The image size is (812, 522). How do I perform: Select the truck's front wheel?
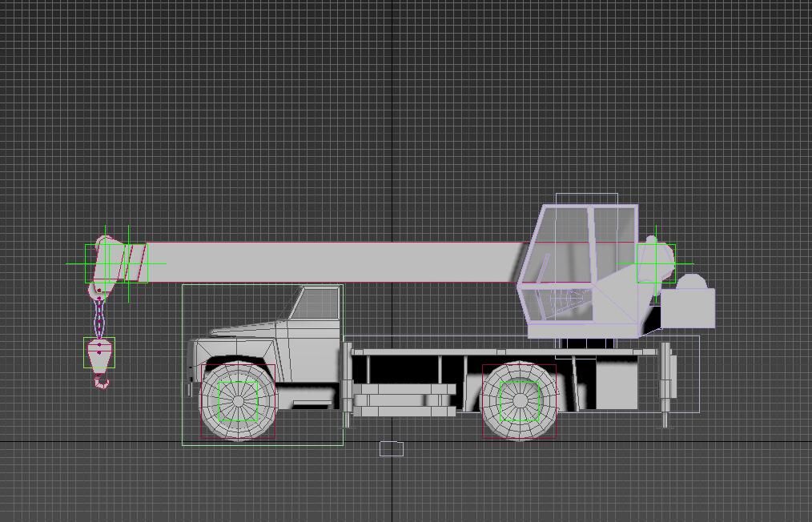click(238, 401)
